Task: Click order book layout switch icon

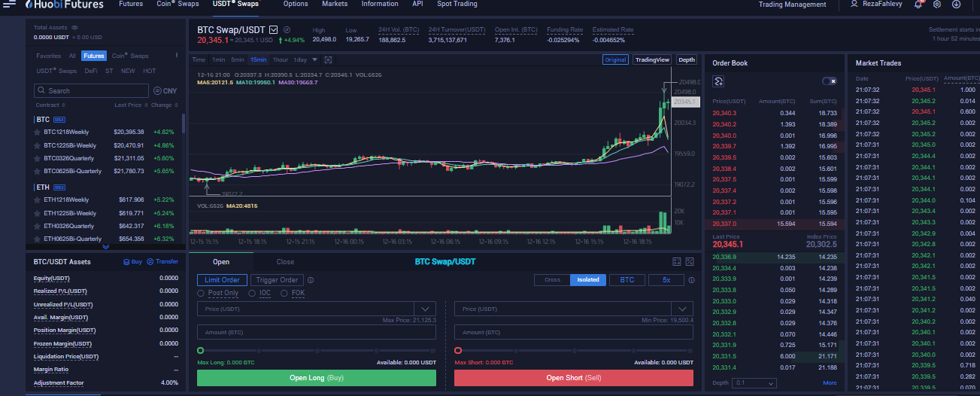Action: (x=719, y=81)
